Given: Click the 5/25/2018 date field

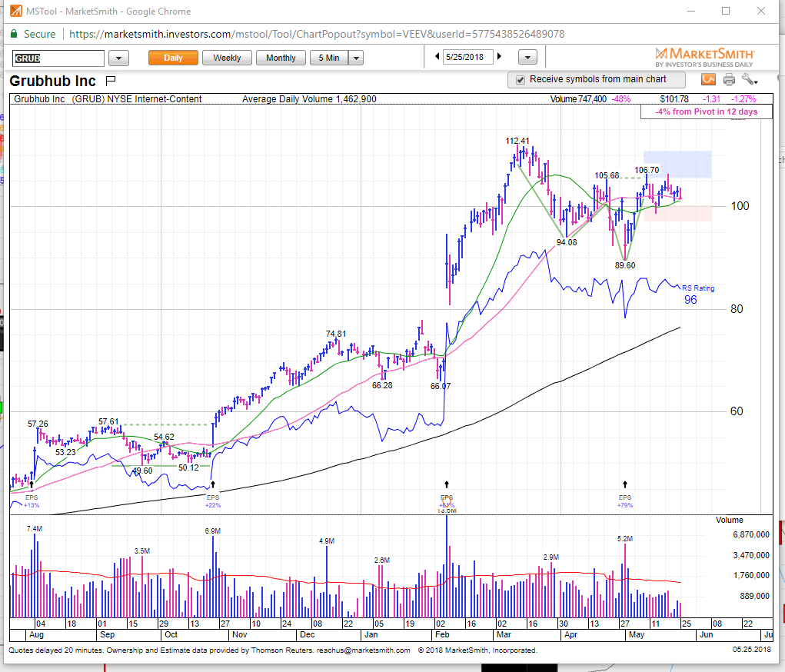Looking at the screenshot, I should [467, 57].
